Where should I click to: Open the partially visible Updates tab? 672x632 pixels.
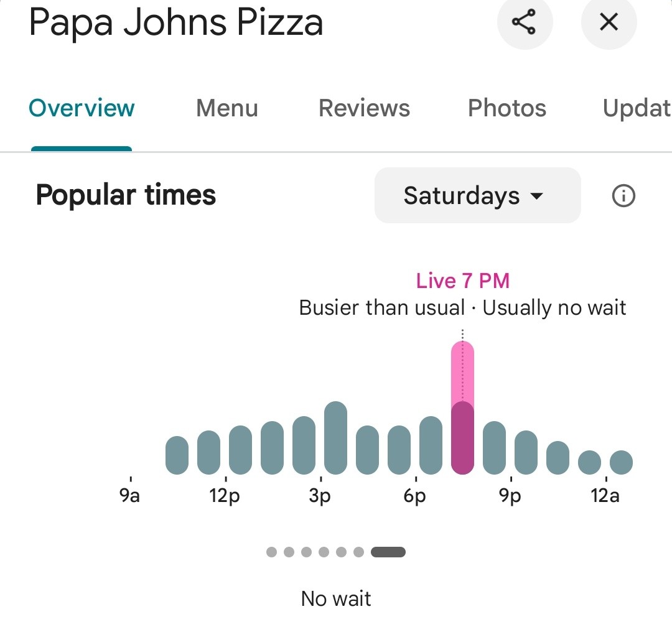(x=637, y=108)
